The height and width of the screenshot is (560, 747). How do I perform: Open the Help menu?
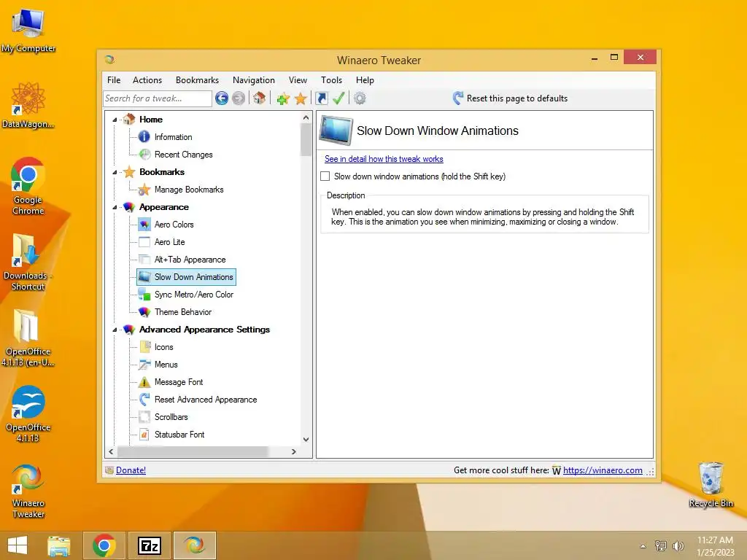(365, 80)
